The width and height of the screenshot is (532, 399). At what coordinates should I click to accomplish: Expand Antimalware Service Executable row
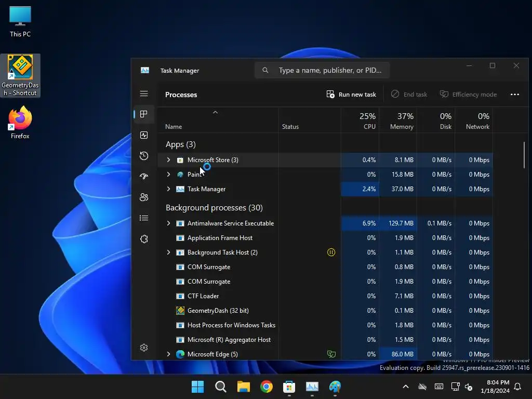click(x=169, y=223)
